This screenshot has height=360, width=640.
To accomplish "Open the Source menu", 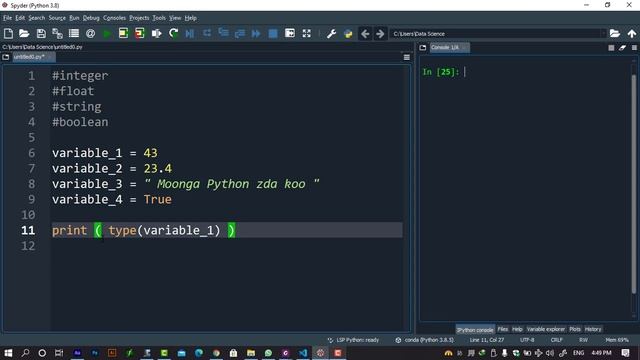I will 57,18.
